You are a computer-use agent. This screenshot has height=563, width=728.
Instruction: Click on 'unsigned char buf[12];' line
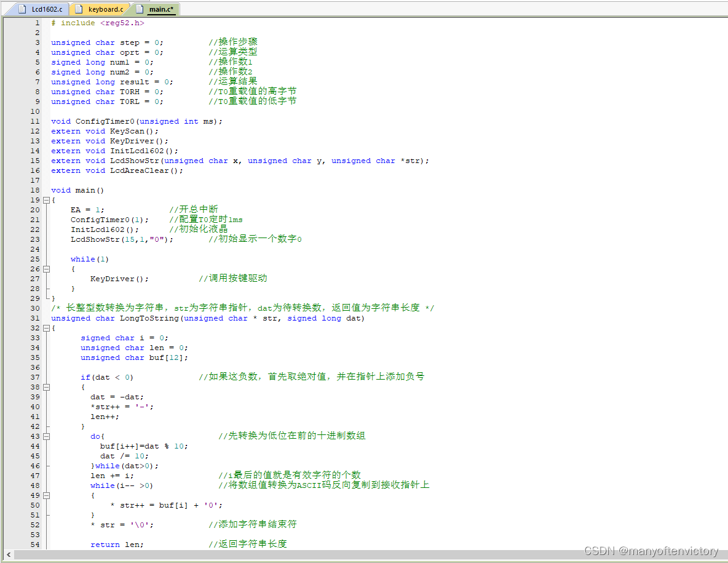[134, 357]
